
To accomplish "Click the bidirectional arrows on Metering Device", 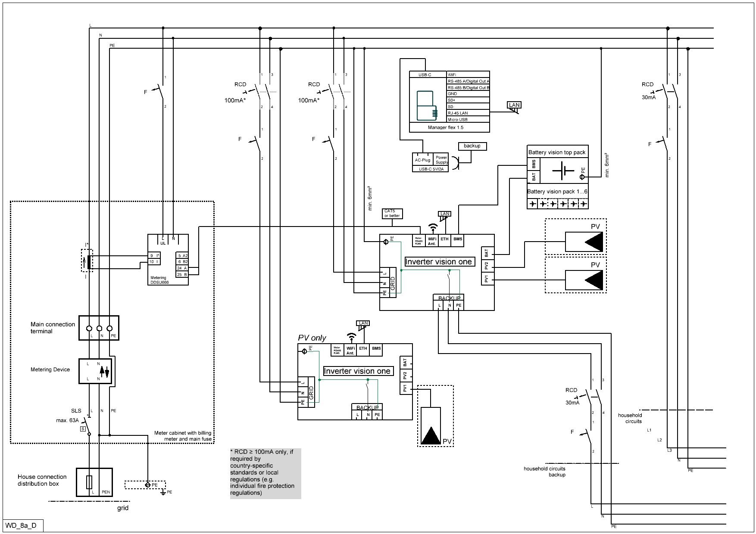I will point(104,371).
